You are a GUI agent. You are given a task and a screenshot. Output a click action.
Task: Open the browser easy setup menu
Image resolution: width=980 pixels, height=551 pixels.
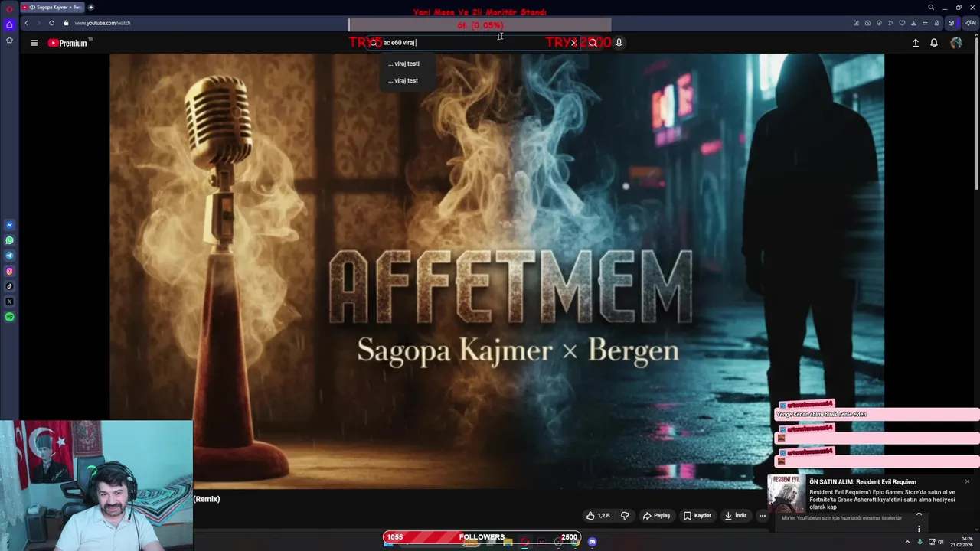click(x=925, y=23)
